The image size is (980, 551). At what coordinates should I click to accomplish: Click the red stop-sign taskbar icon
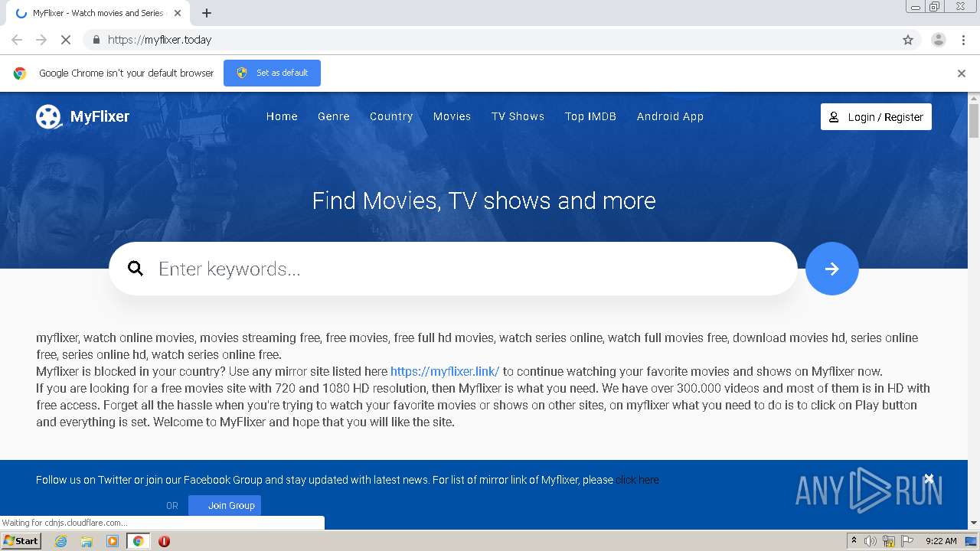point(164,541)
